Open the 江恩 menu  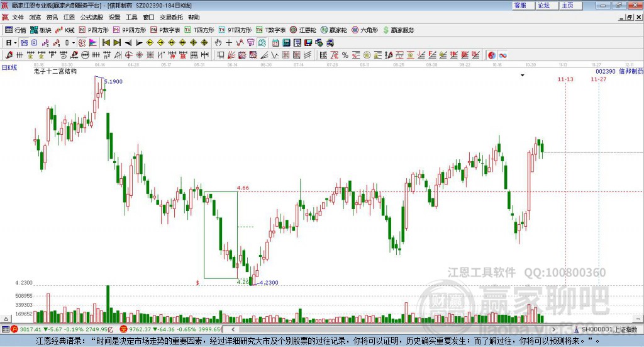point(69,17)
